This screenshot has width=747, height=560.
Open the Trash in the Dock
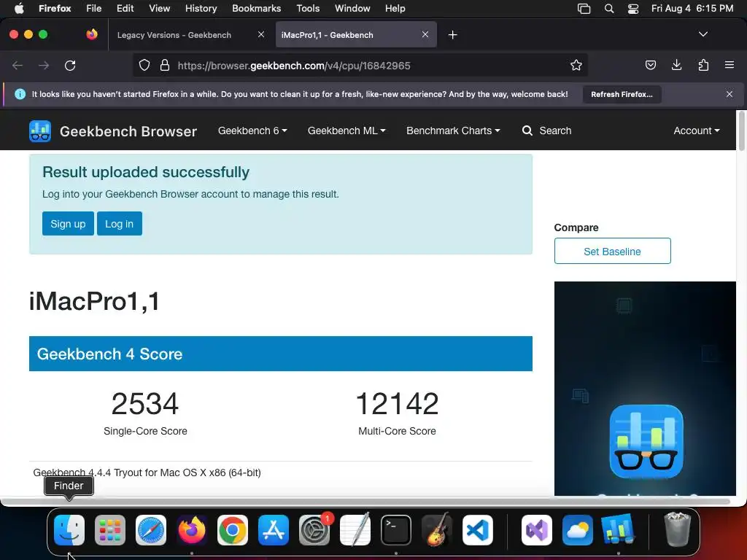click(677, 529)
